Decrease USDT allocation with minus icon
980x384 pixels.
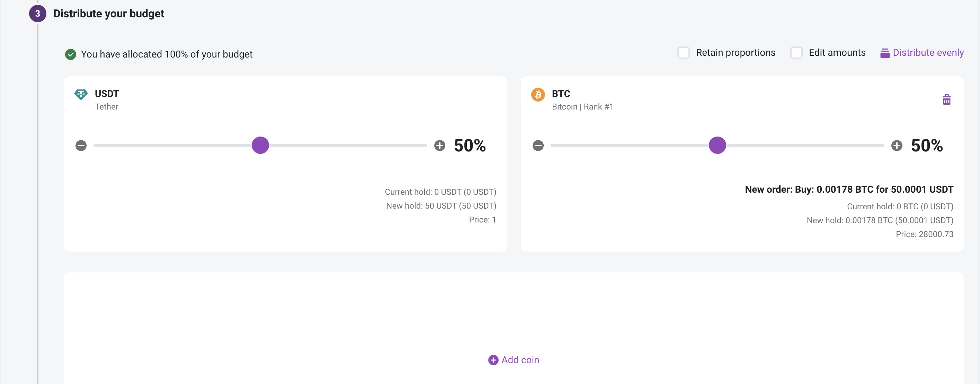click(81, 145)
